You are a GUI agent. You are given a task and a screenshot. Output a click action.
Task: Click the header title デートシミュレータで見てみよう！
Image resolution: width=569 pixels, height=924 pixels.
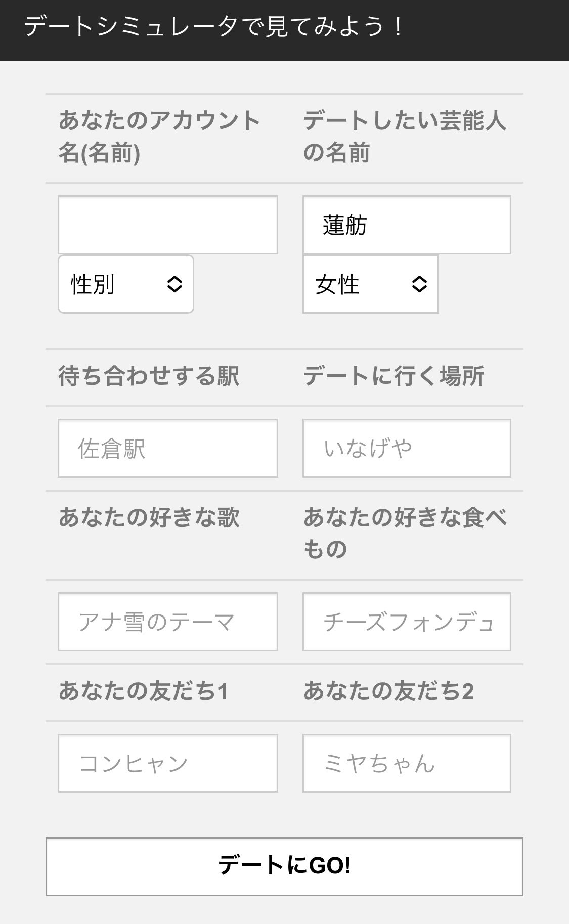tap(213, 27)
